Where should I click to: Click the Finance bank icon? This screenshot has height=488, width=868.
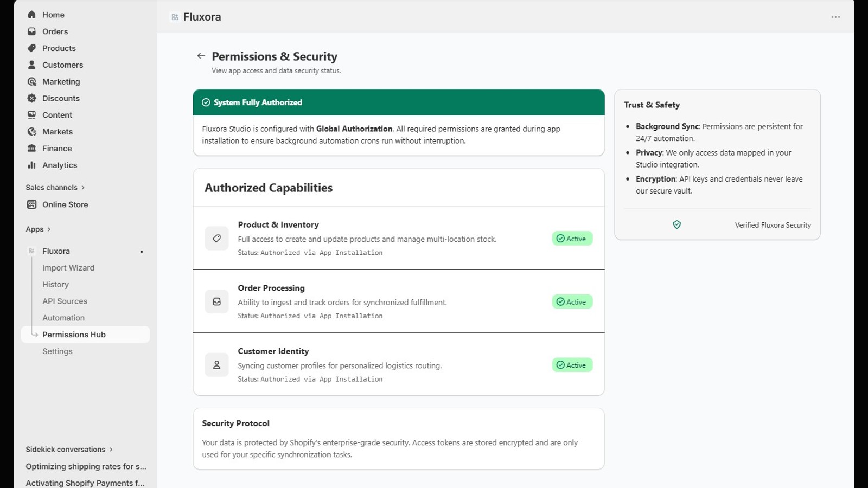[31, 149]
